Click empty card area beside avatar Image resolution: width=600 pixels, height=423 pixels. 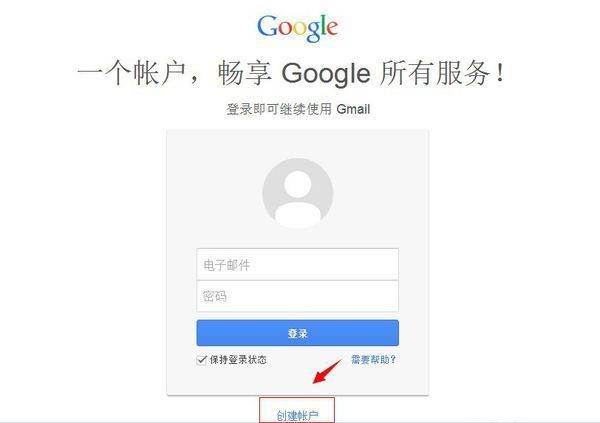coord(214,191)
